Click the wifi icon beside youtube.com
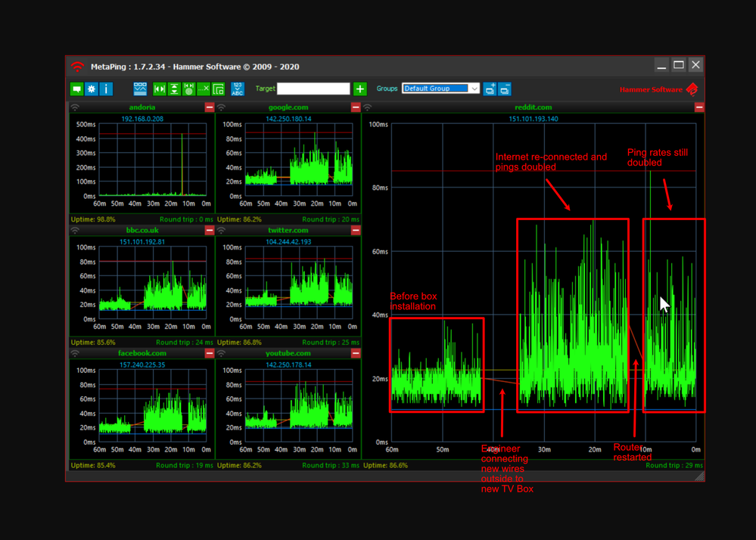 (x=221, y=353)
